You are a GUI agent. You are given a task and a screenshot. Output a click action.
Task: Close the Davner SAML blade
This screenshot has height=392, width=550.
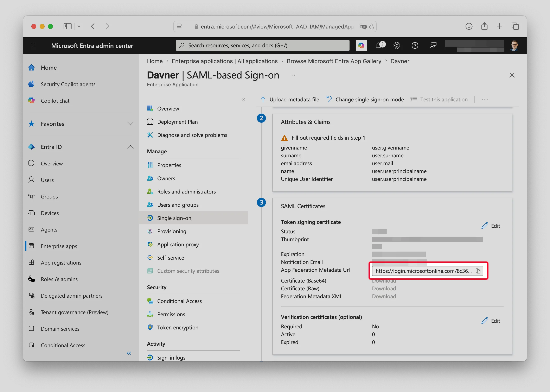[x=512, y=75]
